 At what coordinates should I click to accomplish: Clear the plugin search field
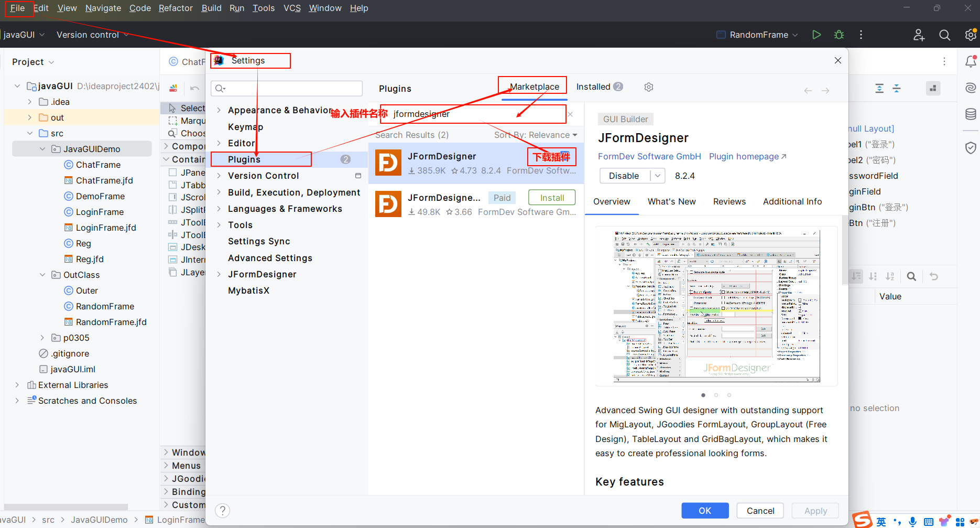570,114
